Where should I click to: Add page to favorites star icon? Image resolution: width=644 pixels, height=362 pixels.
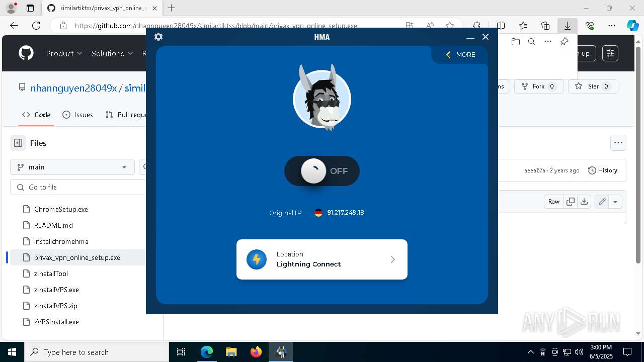tap(450, 26)
